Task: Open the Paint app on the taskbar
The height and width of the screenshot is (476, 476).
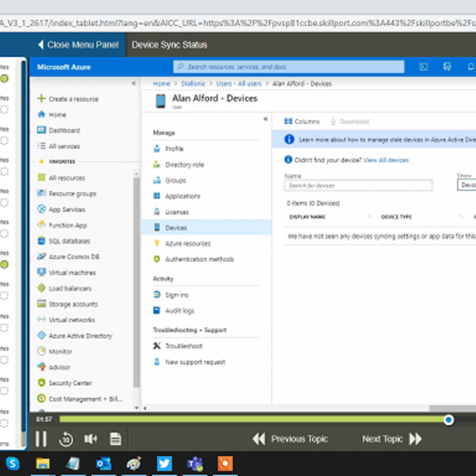Action: (134, 464)
